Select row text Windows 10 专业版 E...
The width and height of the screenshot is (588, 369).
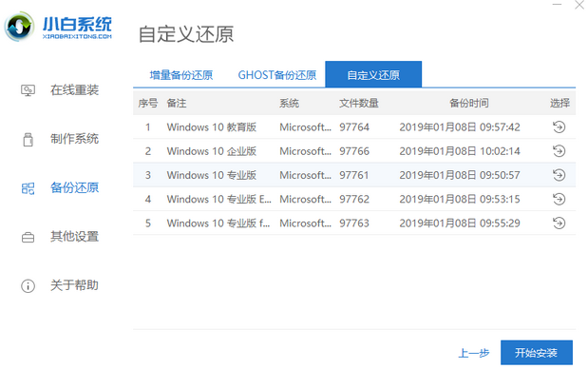pyautogui.click(x=218, y=200)
